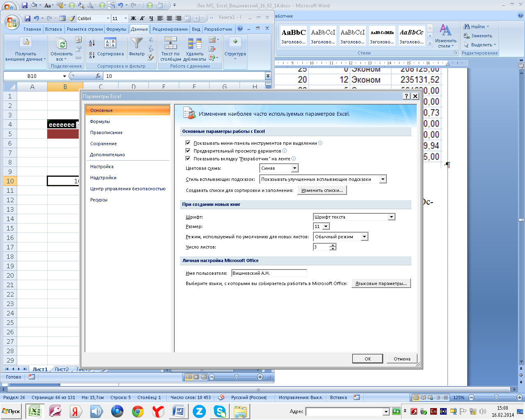Open Excel Name Box dropdown arrow

click(64, 76)
